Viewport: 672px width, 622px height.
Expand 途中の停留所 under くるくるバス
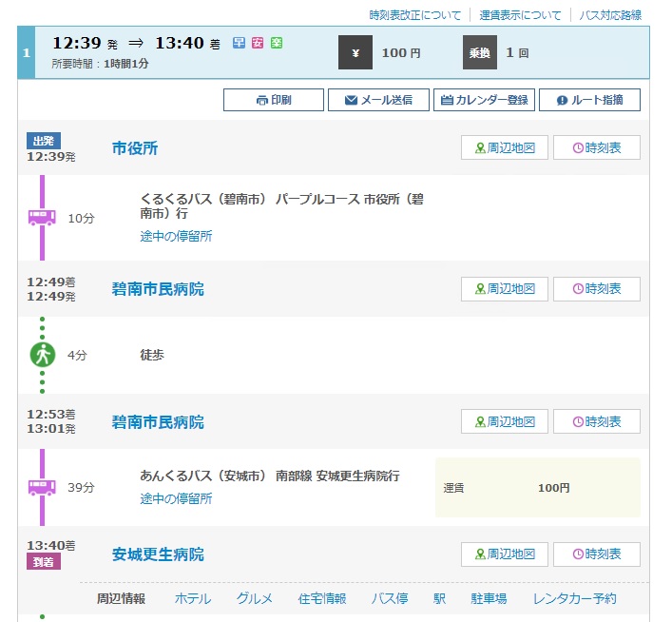point(176,236)
